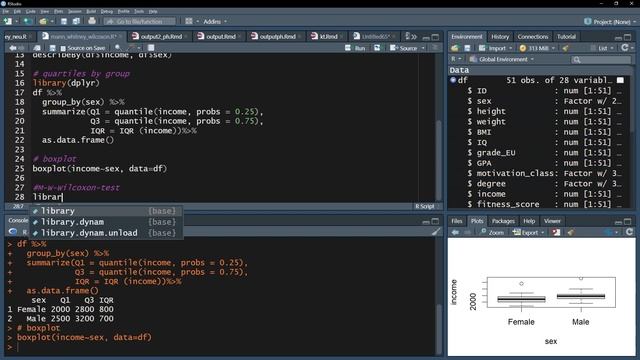Open the Addins dropdown

tap(215, 21)
